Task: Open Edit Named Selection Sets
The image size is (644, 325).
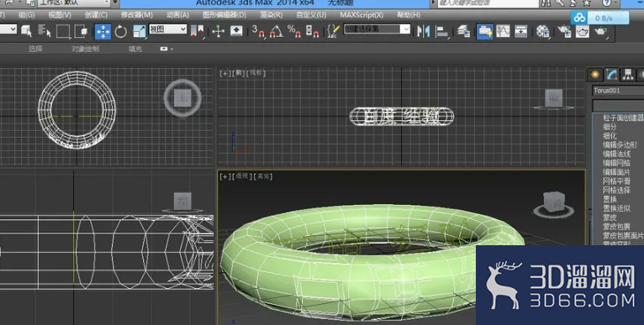Action: tap(334, 31)
